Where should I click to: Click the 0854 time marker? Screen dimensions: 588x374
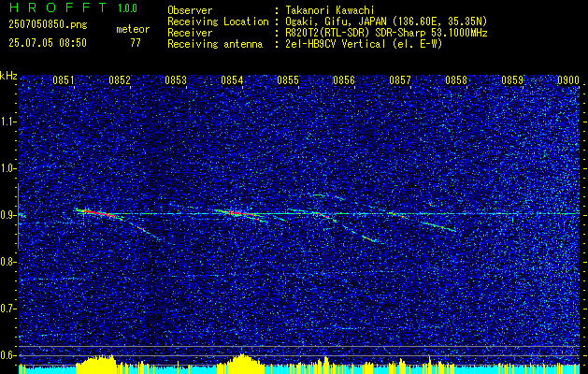pyautogui.click(x=232, y=80)
